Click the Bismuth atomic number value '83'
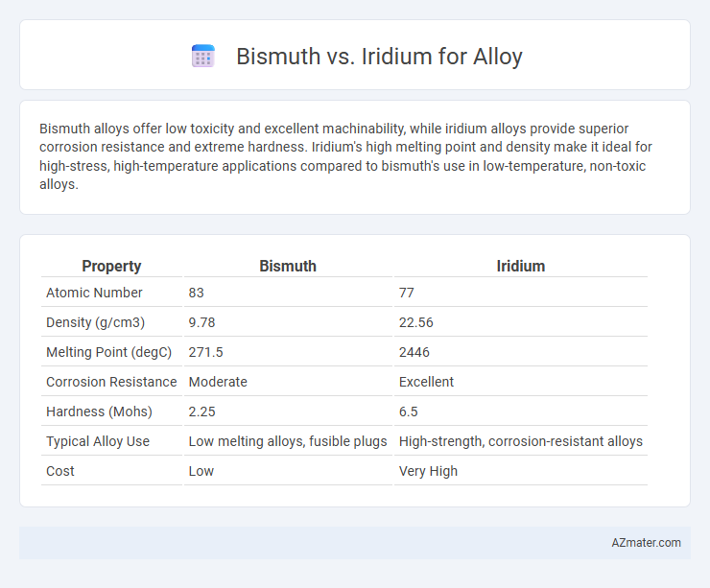This screenshot has width=710, height=588. pyautogui.click(x=196, y=293)
